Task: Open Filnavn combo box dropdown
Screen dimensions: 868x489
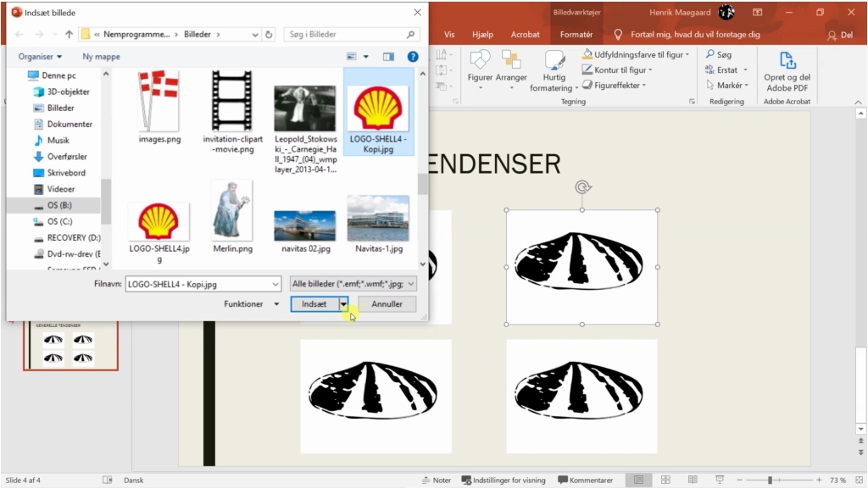Action: tap(275, 284)
